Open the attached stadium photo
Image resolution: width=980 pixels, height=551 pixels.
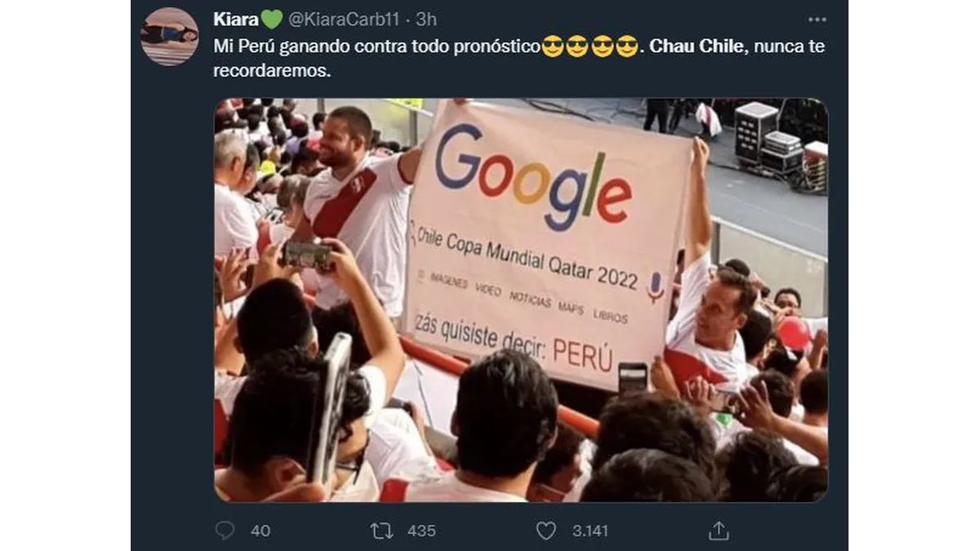(521, 300)
